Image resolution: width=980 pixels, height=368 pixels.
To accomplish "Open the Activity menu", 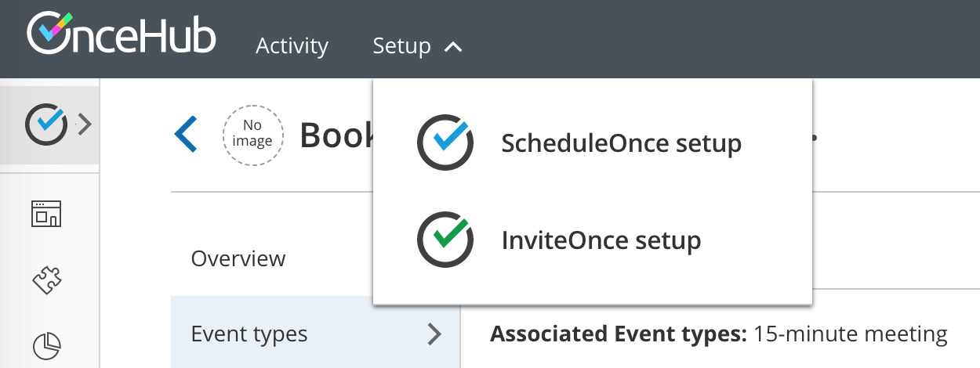I will (x=292, y=46).
